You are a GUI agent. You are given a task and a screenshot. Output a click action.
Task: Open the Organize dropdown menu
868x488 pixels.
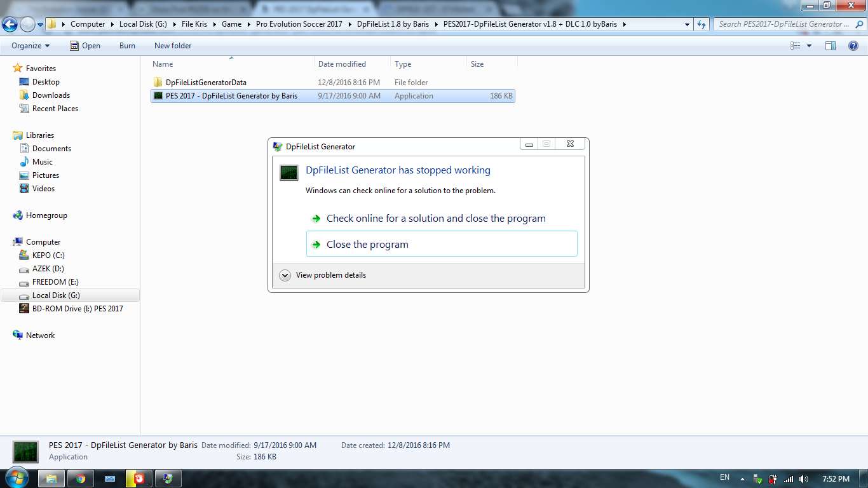point(31,46)
